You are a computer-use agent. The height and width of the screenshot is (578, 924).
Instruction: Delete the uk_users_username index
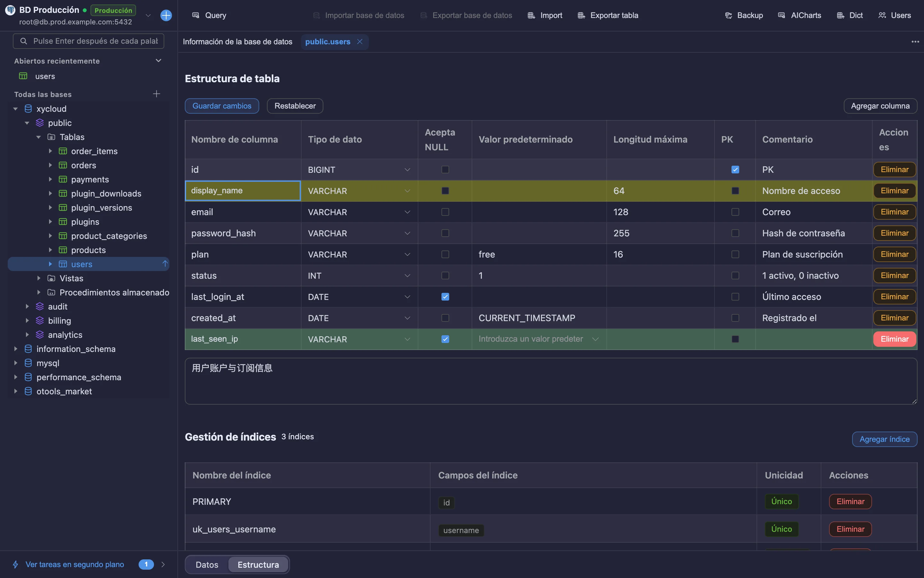(x=850, y=529)
